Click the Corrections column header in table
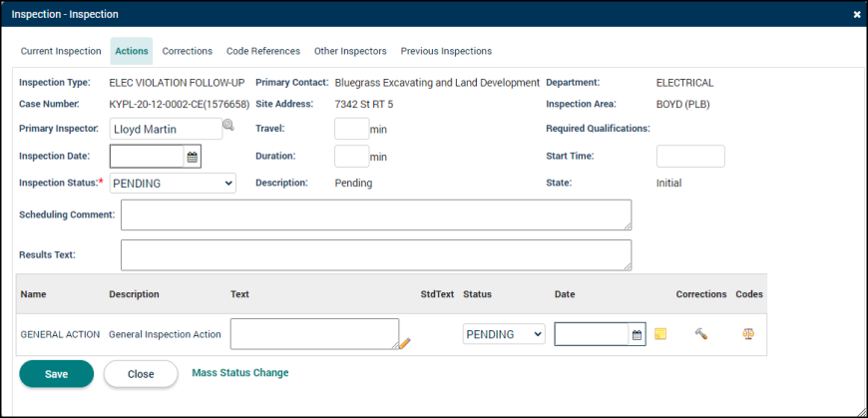 click(x=700, y=294)
